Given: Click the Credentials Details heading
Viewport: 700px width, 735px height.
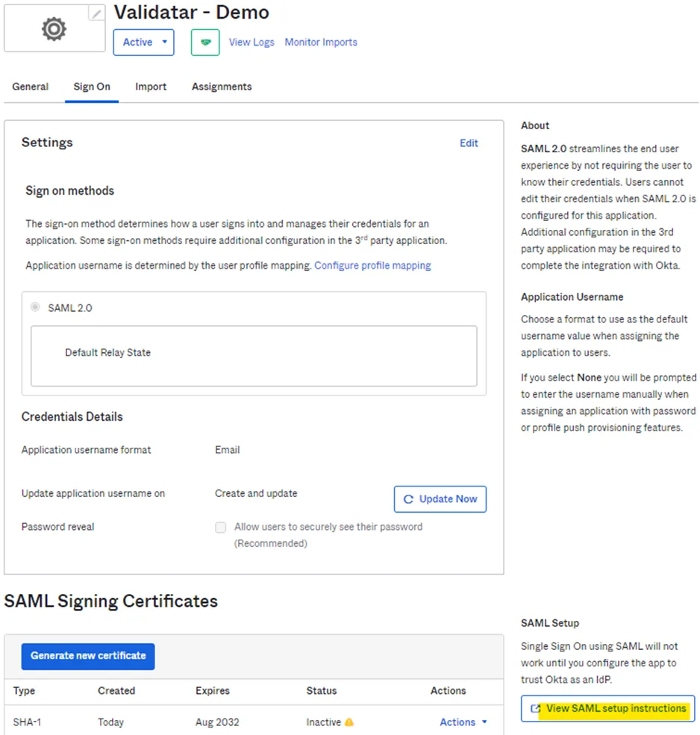Looking at the screenshot, I should click(x=72, y=416).
